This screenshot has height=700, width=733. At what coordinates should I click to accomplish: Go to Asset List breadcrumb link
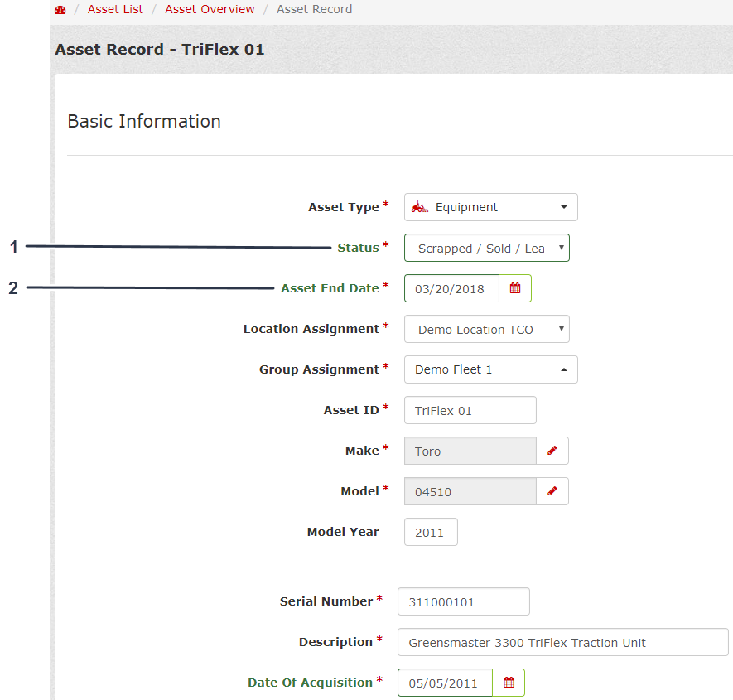pyautogui.click(x=115, y=9)
